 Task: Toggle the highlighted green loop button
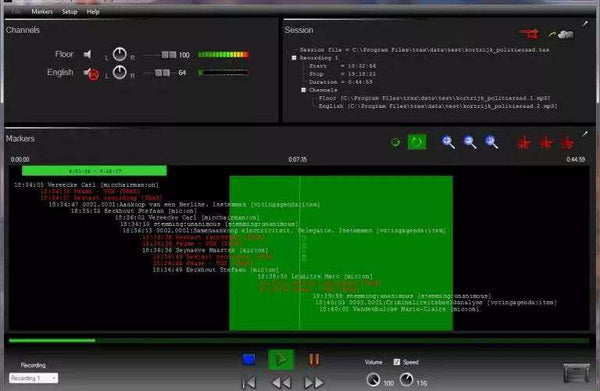[417, 142]
